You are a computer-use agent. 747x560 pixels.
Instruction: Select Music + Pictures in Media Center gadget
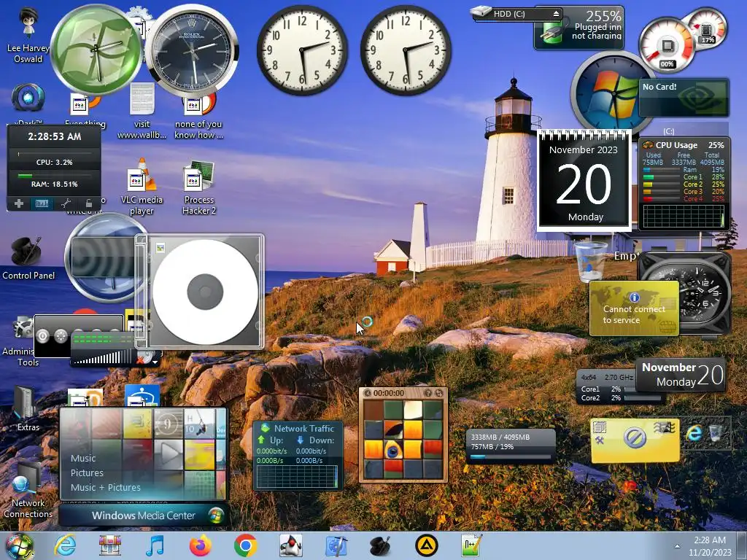(x=105, y=488)
